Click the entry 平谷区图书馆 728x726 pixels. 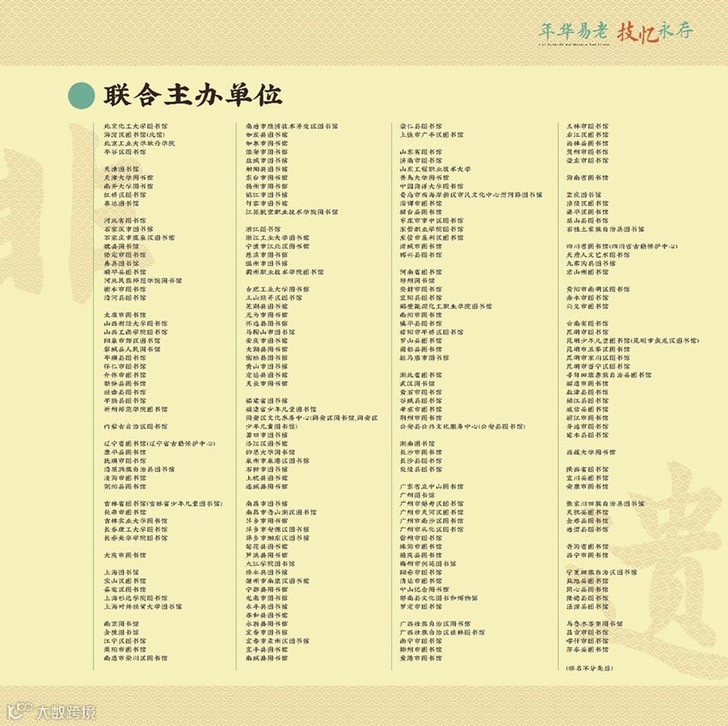[x=125, y=152]
